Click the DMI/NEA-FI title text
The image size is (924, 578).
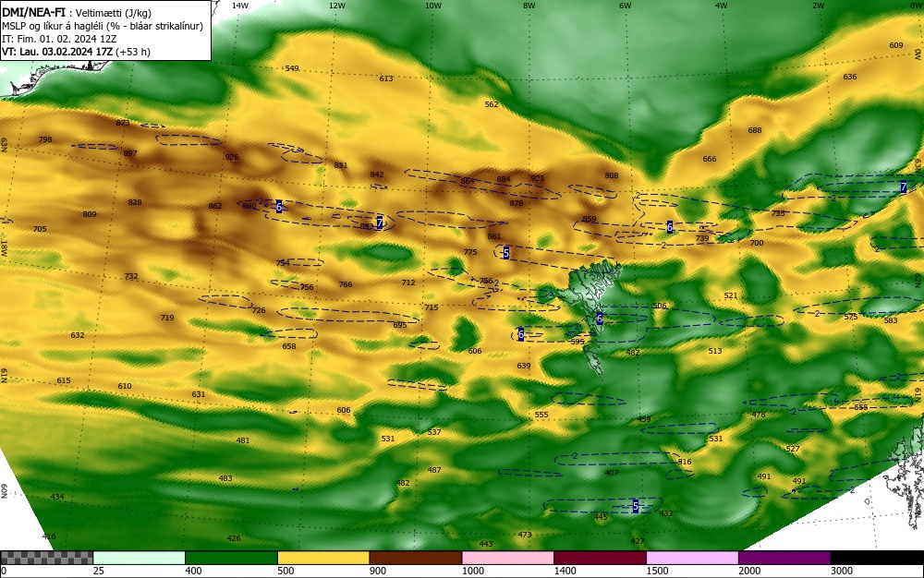coord(33,12)
